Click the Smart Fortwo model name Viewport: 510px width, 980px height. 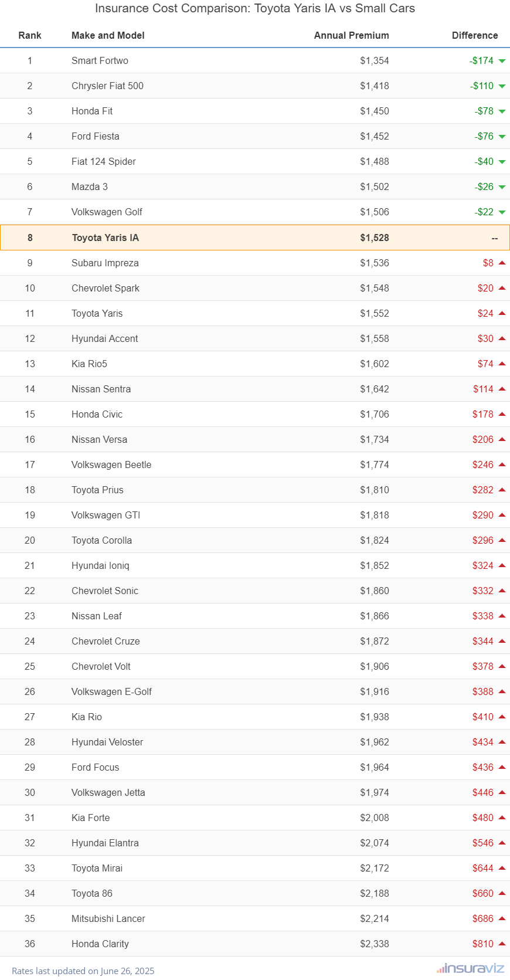point(100,60)
